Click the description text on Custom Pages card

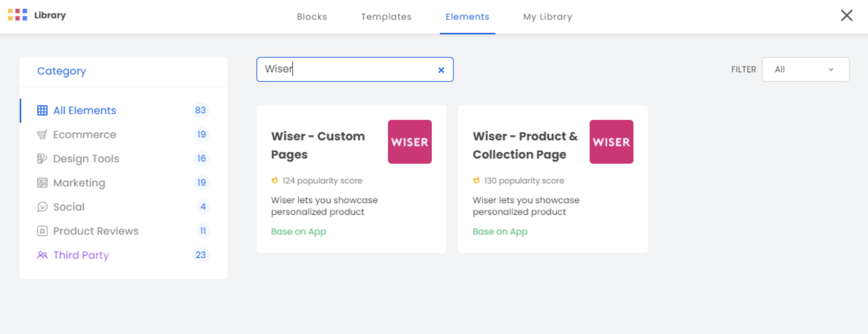pyautogui.click(x=324, y=206)
